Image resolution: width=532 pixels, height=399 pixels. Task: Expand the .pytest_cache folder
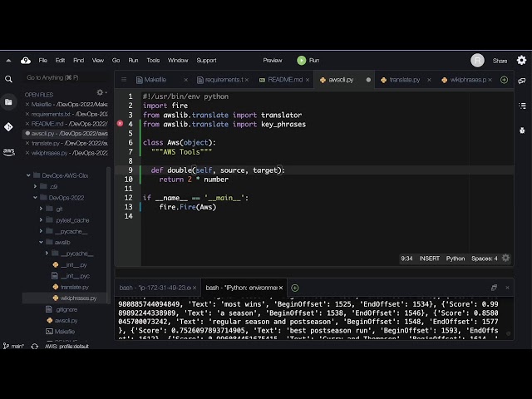(x=41, y=219)
